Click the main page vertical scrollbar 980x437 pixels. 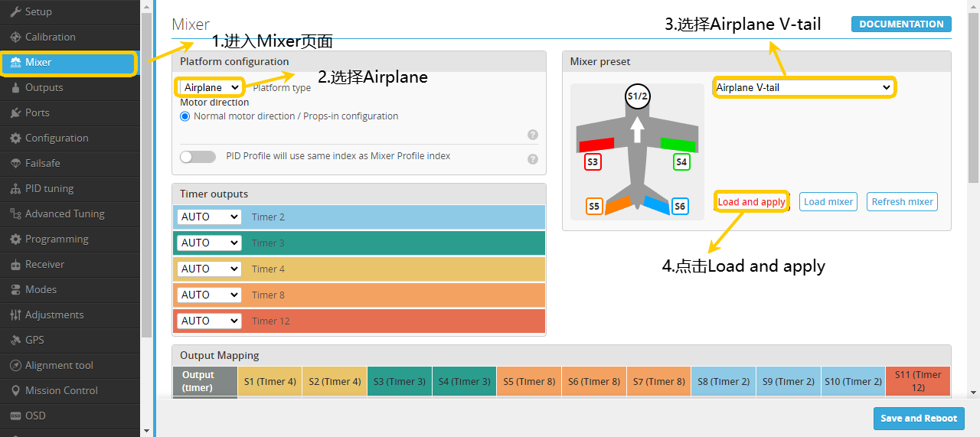pyautogui.click(x=973, y=98)
